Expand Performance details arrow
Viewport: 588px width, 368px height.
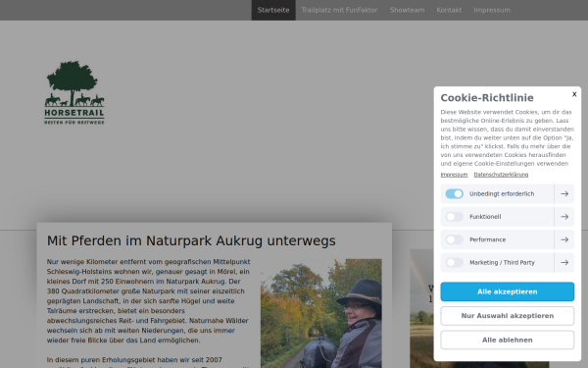(x=564, y=239)
